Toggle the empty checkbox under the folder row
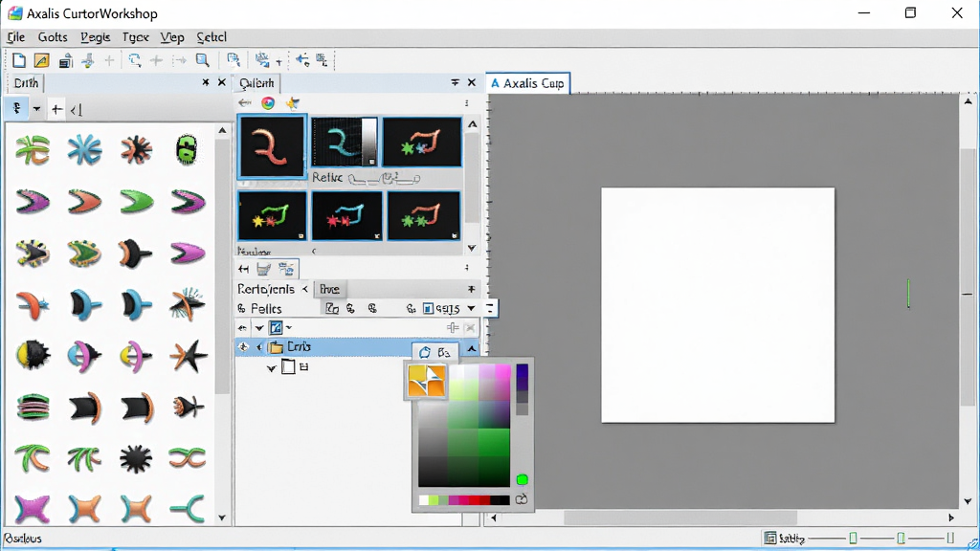980x551 pixels. (x=288, y=366)
